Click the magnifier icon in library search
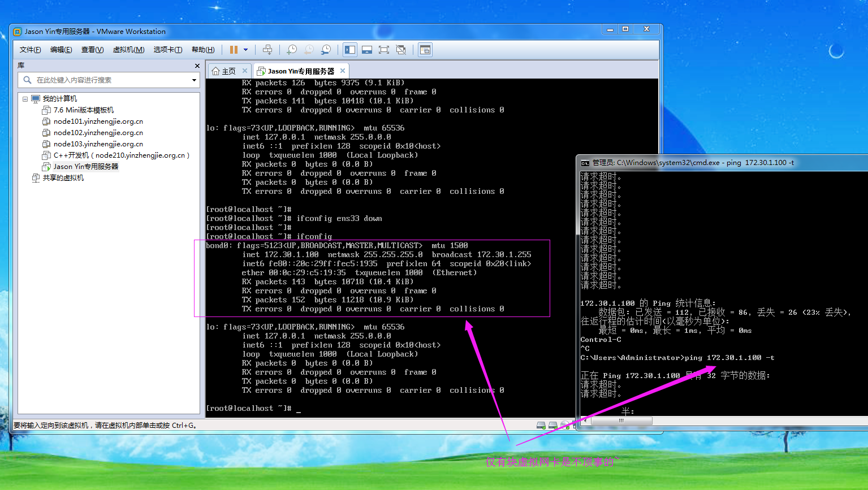 click(27, 80)
